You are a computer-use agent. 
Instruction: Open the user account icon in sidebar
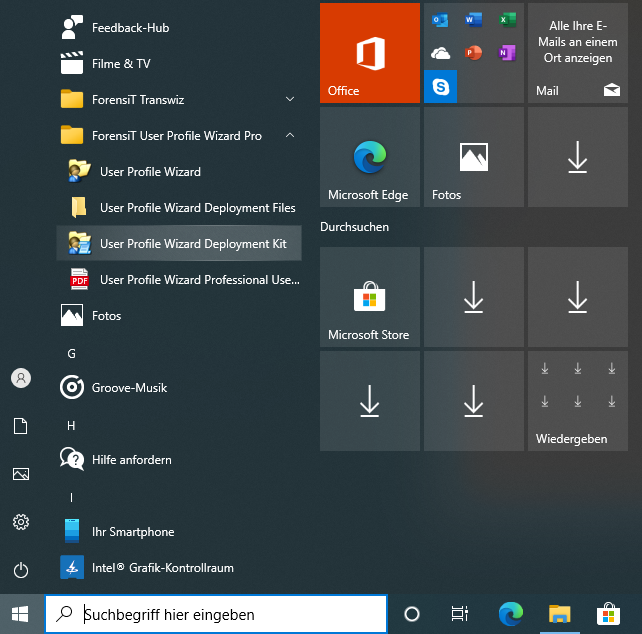[x=21, y=378]
